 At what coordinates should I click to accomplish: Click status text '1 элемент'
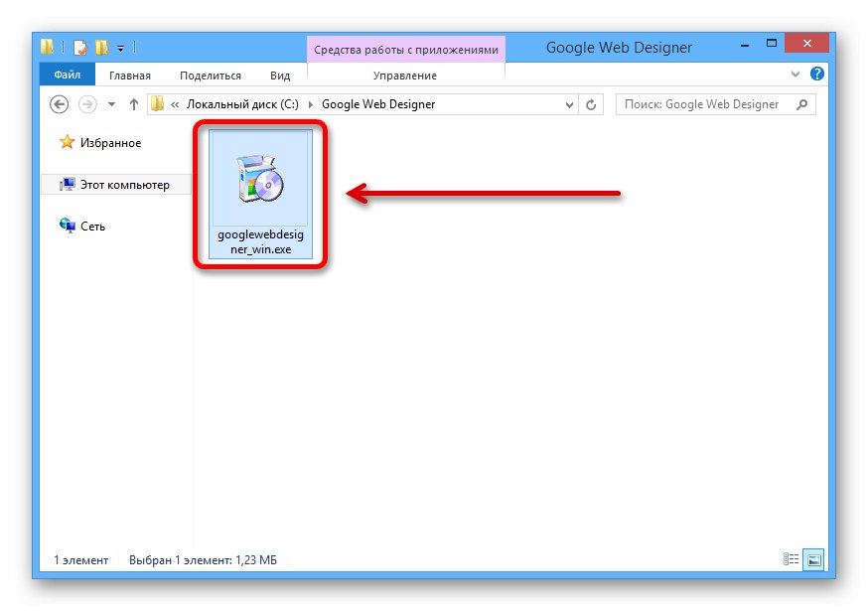(x=80, y=560)
